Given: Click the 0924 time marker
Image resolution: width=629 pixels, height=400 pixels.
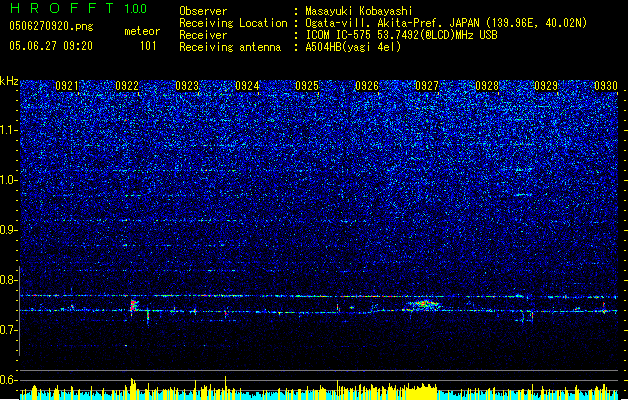Looking at the screenshot, I should click(x=247, y=86).
